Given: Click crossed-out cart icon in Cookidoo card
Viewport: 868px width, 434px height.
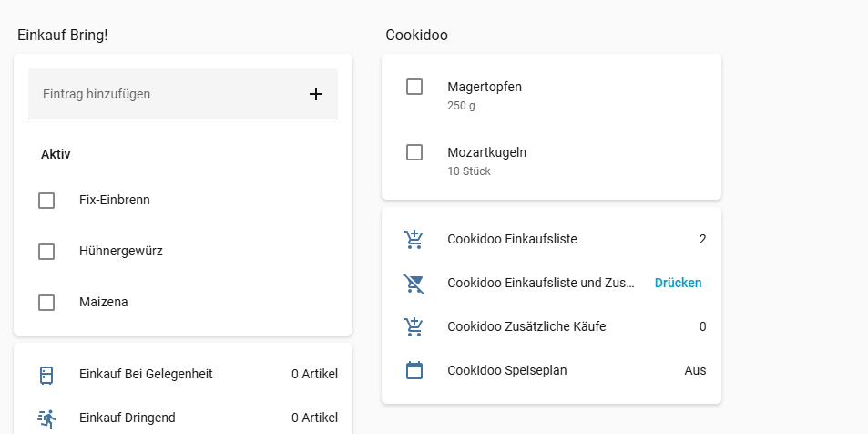Looking at the screenshot, I should (414, 284).
